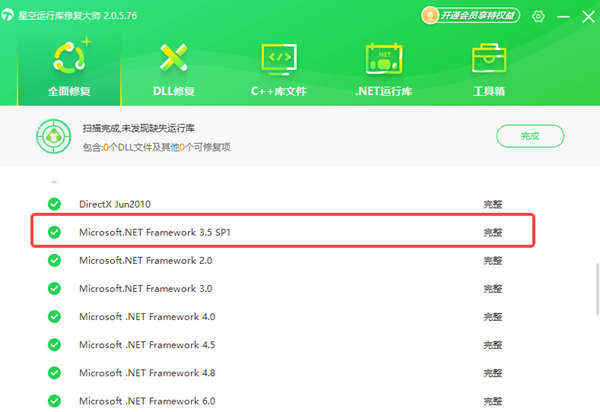
Task: Click green check beside .NET Framework 4.0
Action: click(54, 316)
